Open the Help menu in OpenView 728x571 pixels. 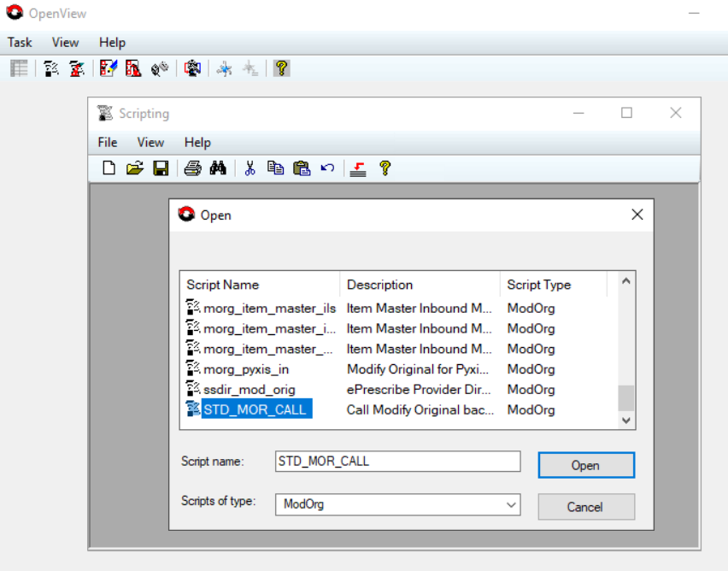(112, 42)
